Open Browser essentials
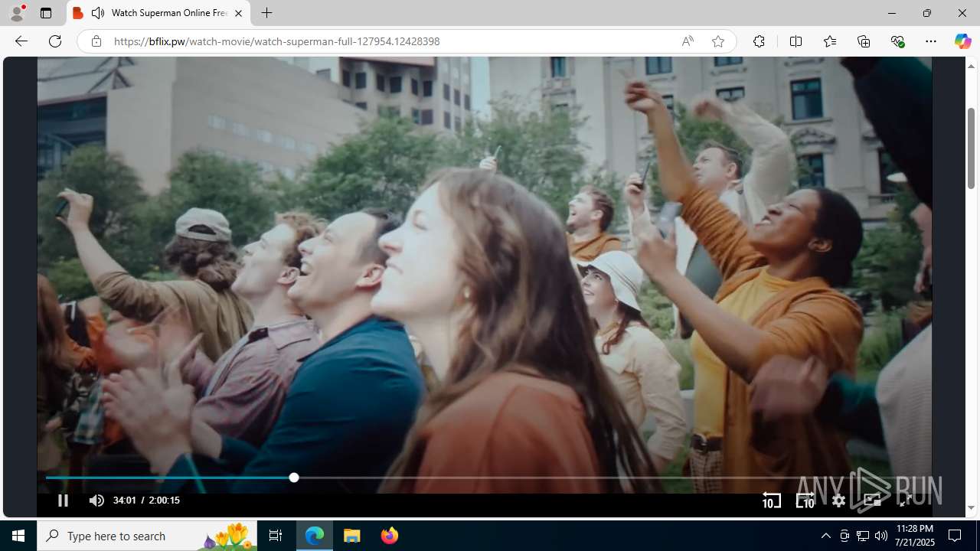Screen dimensions: 980x551 pos(897,41)
